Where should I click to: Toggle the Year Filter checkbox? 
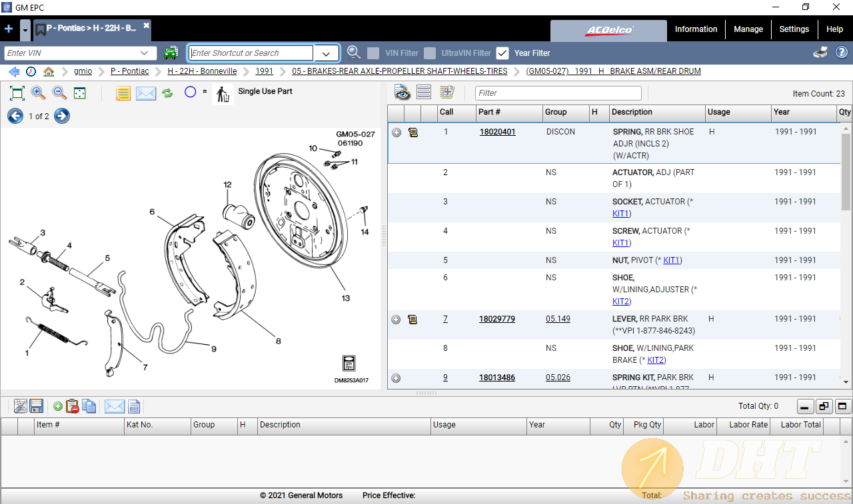[x=503, y=53]
